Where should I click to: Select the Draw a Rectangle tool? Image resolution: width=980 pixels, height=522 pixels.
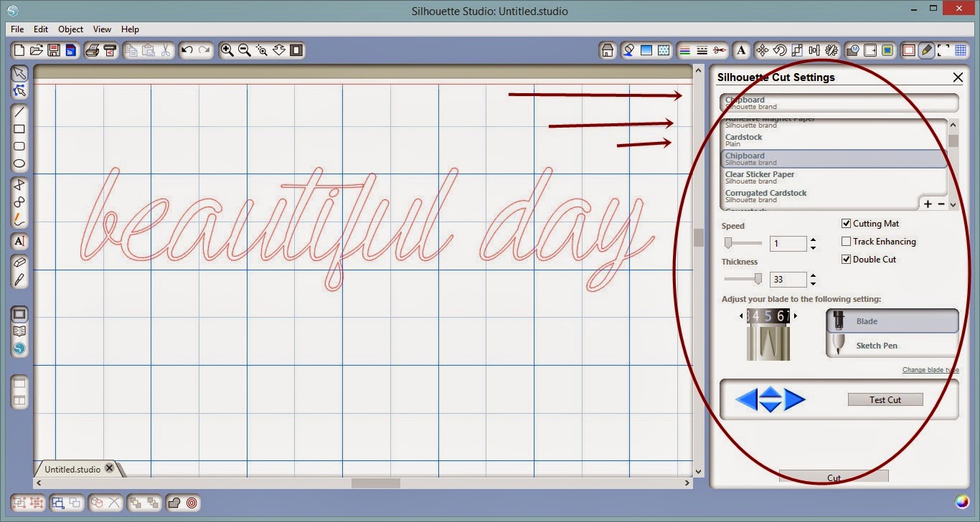(x=19, y=129)
